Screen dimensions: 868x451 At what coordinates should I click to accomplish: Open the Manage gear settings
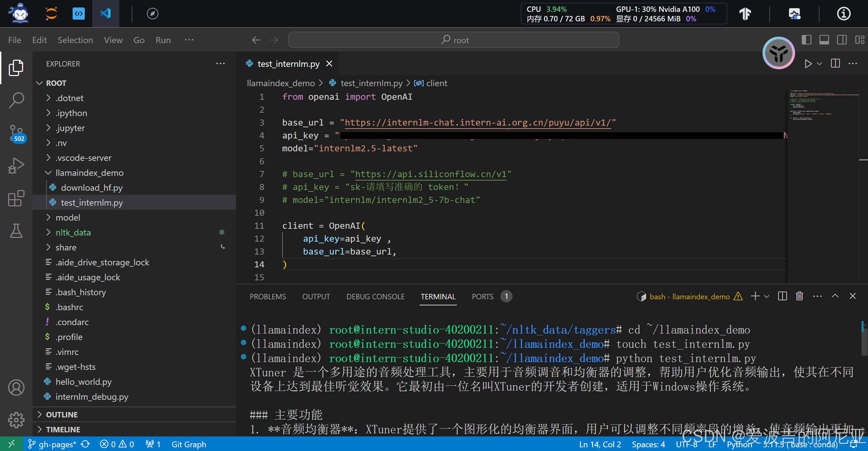pos(16,420)
